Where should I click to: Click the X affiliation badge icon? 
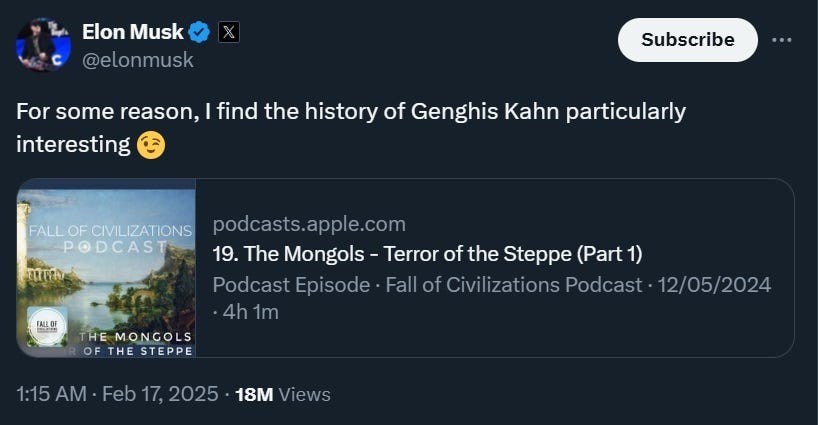click(x=228, y=32)
